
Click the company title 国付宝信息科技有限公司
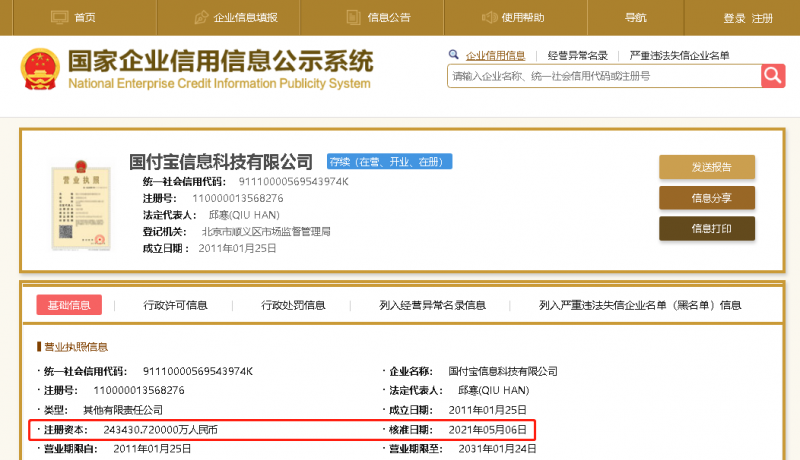pyautogui.click(x=220, y=162)
